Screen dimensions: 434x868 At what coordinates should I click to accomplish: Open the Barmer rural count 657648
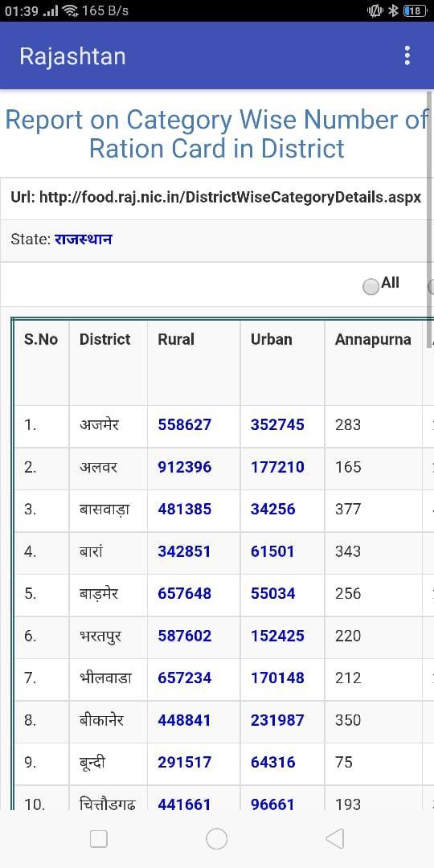click(184, 593)
